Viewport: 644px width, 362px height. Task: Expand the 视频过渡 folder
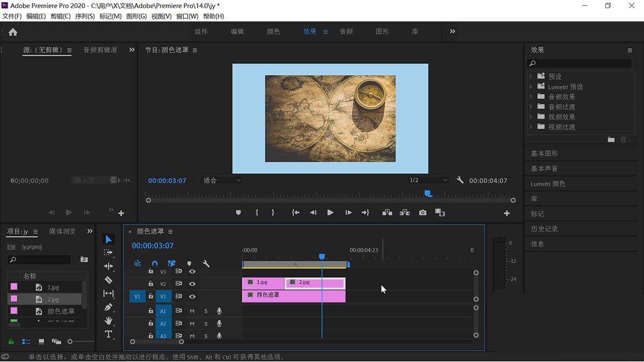click(531, 127)
